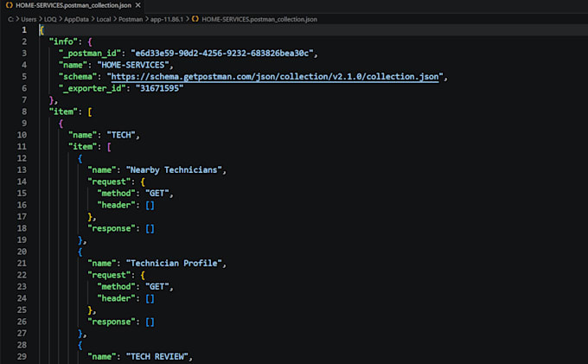This screenshot has width=588, height=364.
Task: Click the closing brace on line 19
Action: click(x=80, y=239)
